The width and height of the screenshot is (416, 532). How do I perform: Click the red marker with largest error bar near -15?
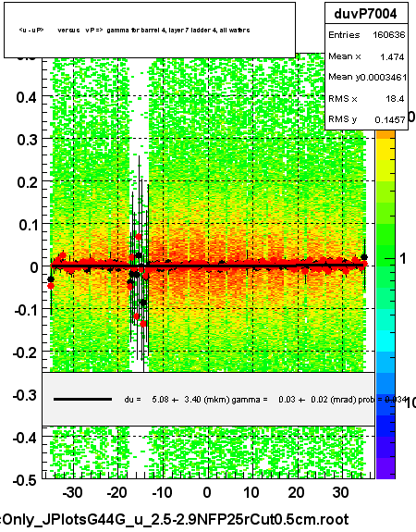coord(139,237)
